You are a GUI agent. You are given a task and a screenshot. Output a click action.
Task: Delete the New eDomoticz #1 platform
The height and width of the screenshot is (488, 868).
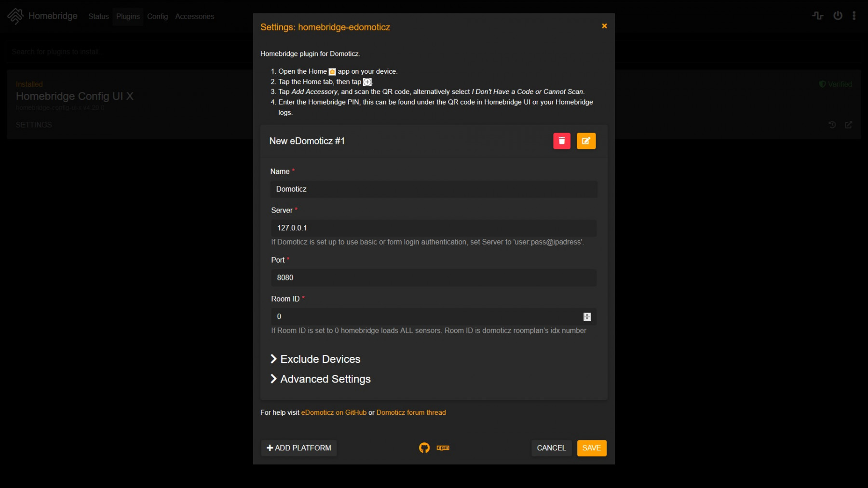pos(561,141)
